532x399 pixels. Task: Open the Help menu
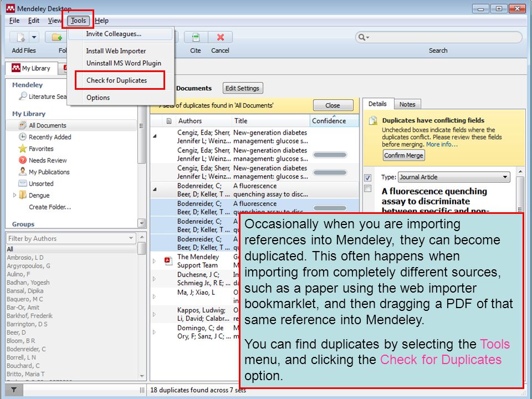[101, 21]
